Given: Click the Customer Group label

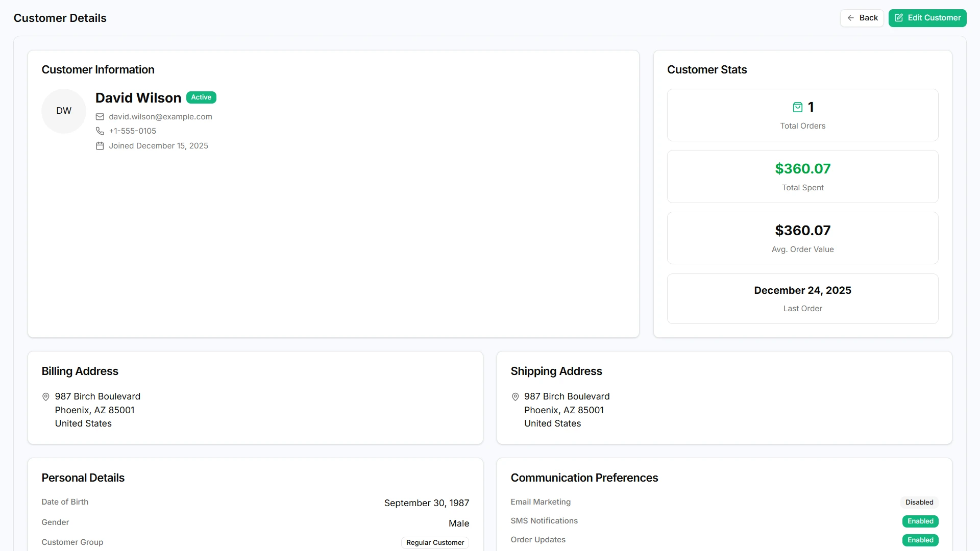Looking at the screenshot, I should click(72, 542).
